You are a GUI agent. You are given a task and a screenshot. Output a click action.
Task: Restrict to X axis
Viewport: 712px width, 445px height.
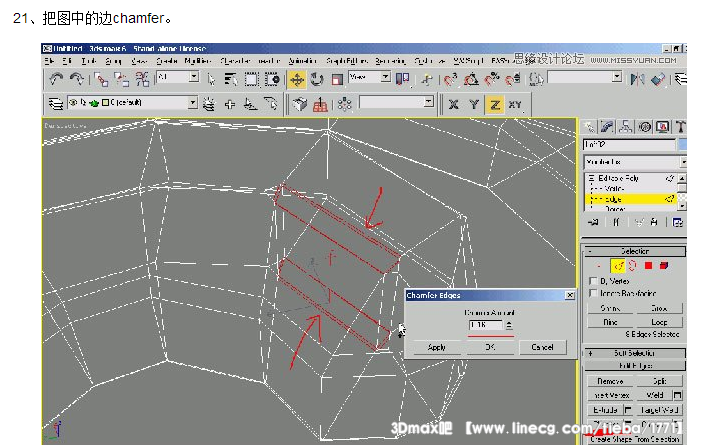click(453, 104)
